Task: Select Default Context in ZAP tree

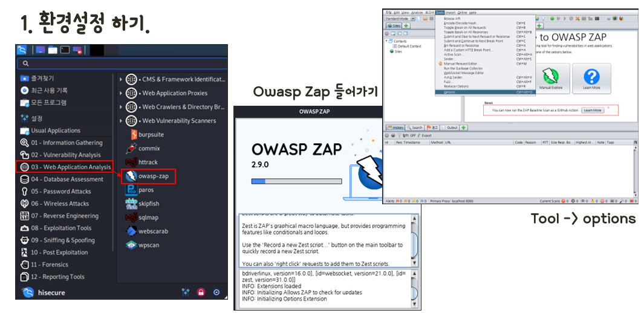Action: pos(407,47)
